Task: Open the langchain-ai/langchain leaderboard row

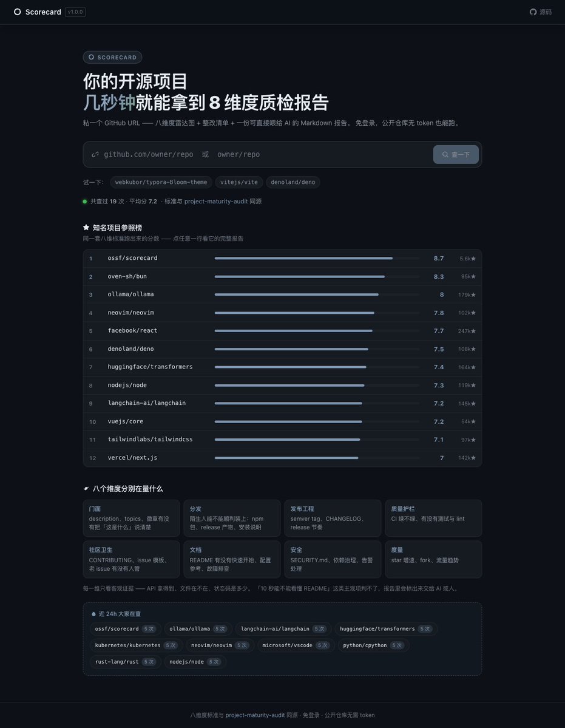Action: tap(283, 403)
